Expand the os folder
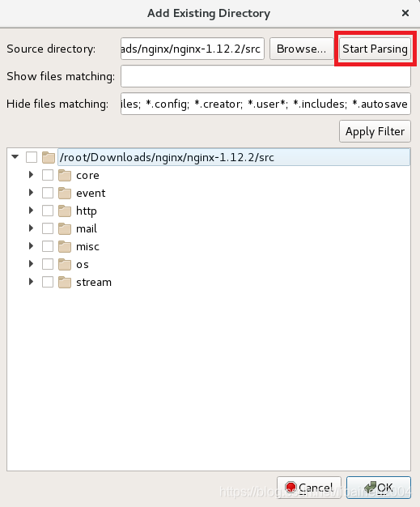Image resolution: width=420 pixels, height=507 pixels. 31,263
